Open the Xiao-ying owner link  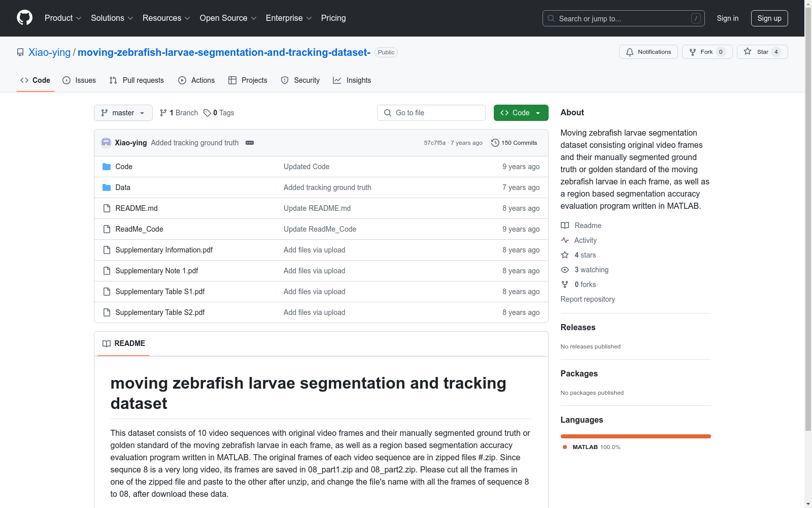pyautogui.click(x=49, y=52)
